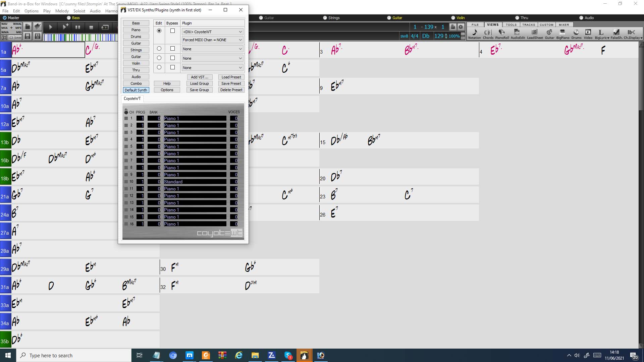Toggle Bypass checkbox for third plugin slot

pyautogui.click(x=172, y=58)
